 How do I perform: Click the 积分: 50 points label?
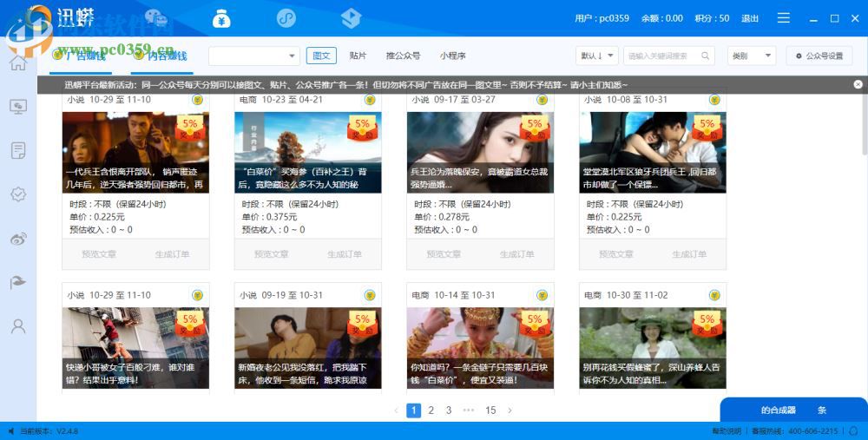pyautogui.click(x=712, y=18)
